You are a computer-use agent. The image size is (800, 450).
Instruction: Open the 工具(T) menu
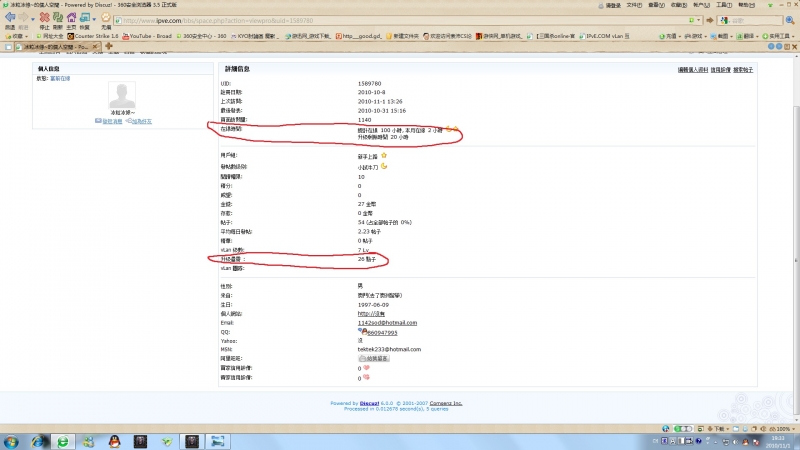click(724, 5)
